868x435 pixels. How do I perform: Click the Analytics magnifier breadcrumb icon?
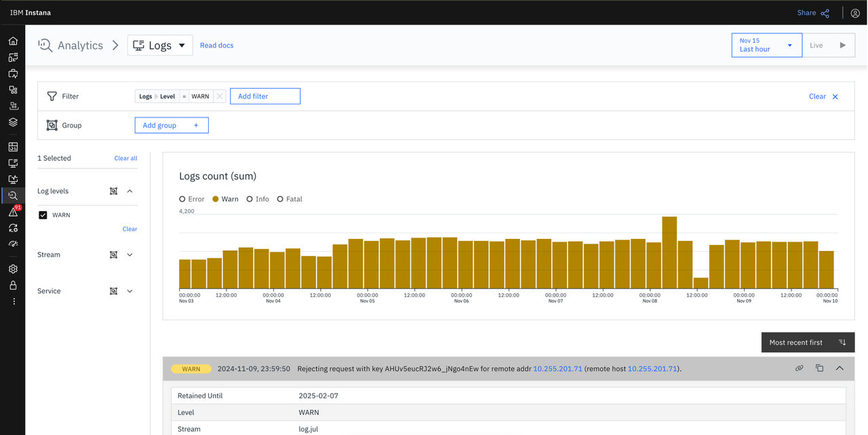[45, 45]
